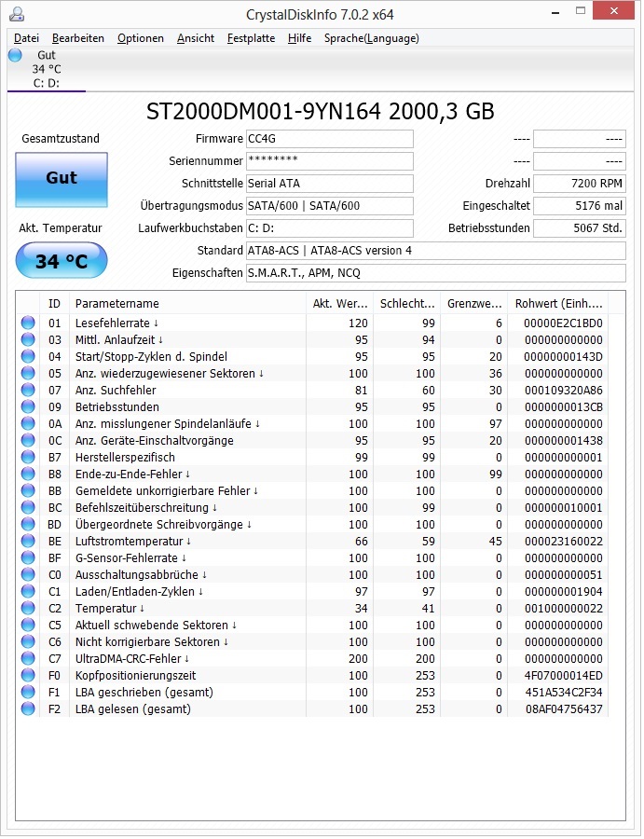Click status orb for 09 Betriebsstunden row
Viewport: 644px width, 839px height.
point(28,406)
